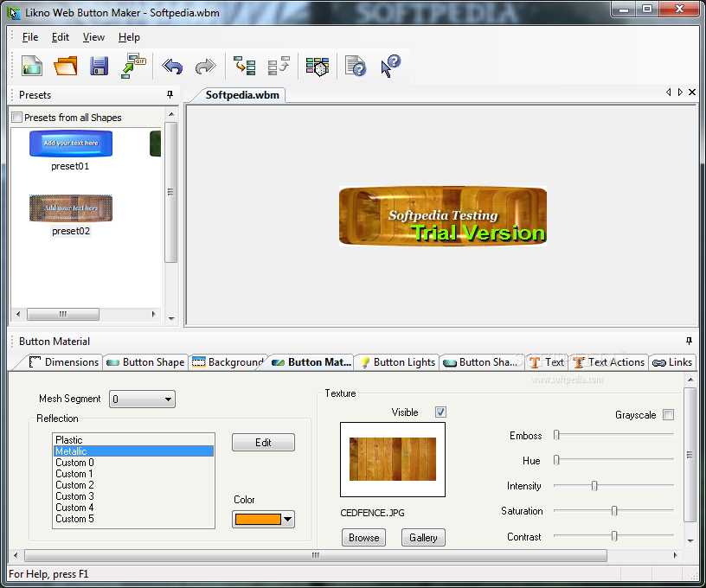Image resolution: width=706 pixels, height=588 pixels.
Task: Switch to the Text tab
Action: tap(547, 362)
